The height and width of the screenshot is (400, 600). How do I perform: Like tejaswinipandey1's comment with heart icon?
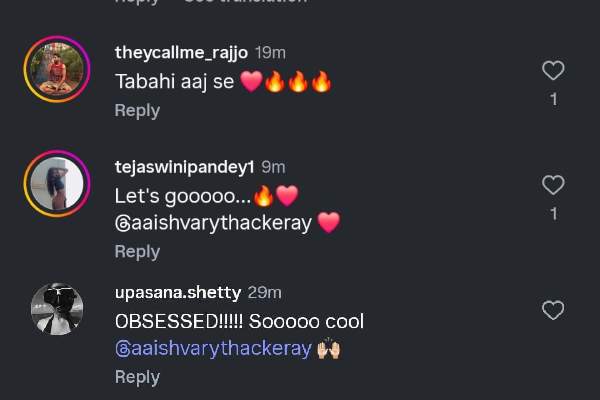point(553,185)
